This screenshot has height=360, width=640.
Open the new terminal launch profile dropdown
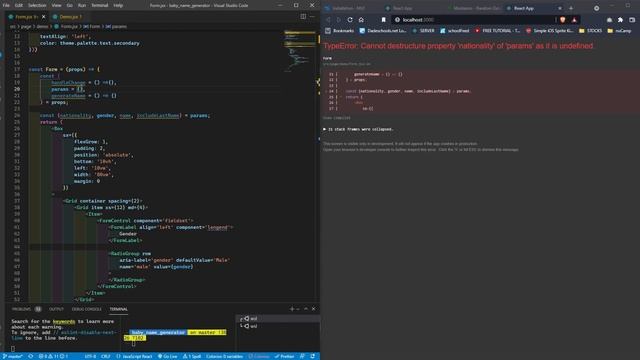point(298,309)
